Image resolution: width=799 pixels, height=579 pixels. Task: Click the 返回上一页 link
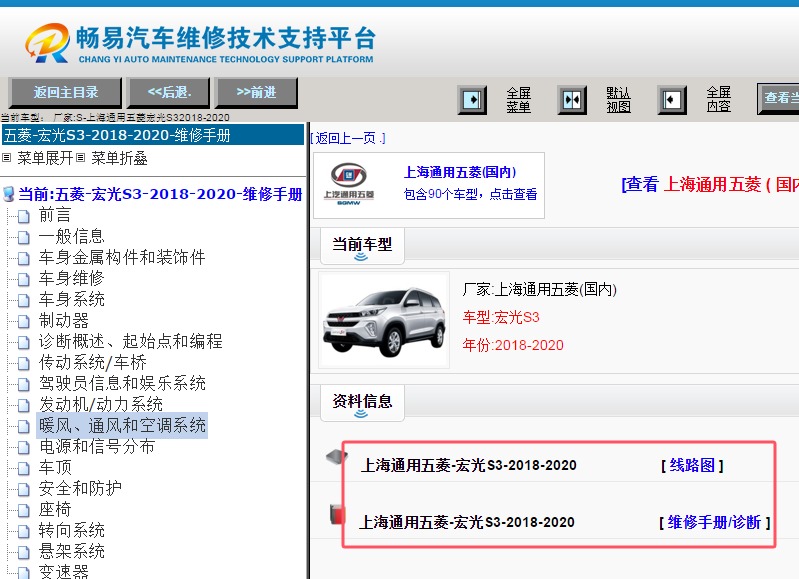point(348,138)
